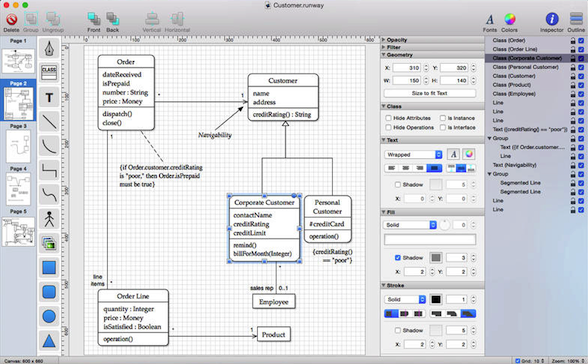Send selection to Back
The width and height of the screenshot is (588, 364).
[x=112, y=19]
